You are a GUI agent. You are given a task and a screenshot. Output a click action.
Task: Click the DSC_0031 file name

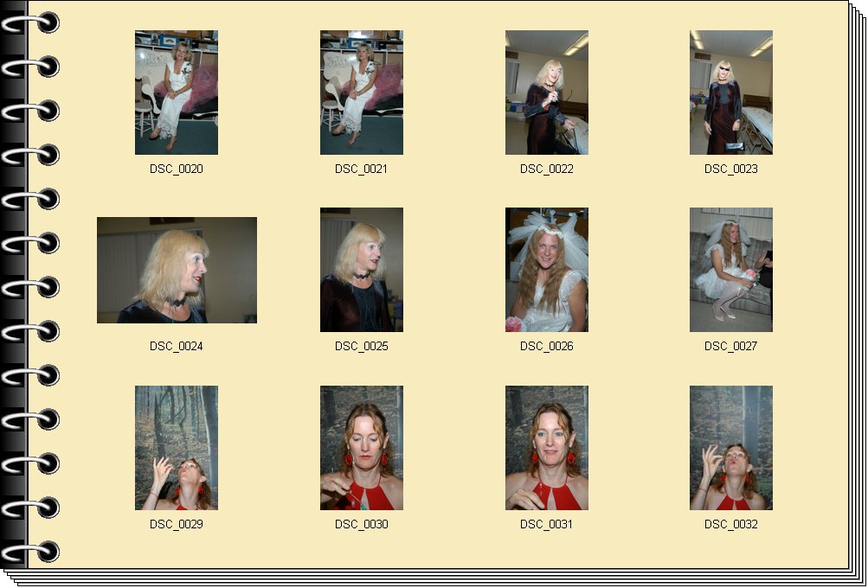click(x=547, y=524)
